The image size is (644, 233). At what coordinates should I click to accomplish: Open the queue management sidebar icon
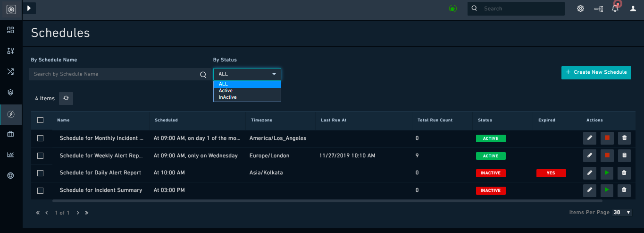11,51
